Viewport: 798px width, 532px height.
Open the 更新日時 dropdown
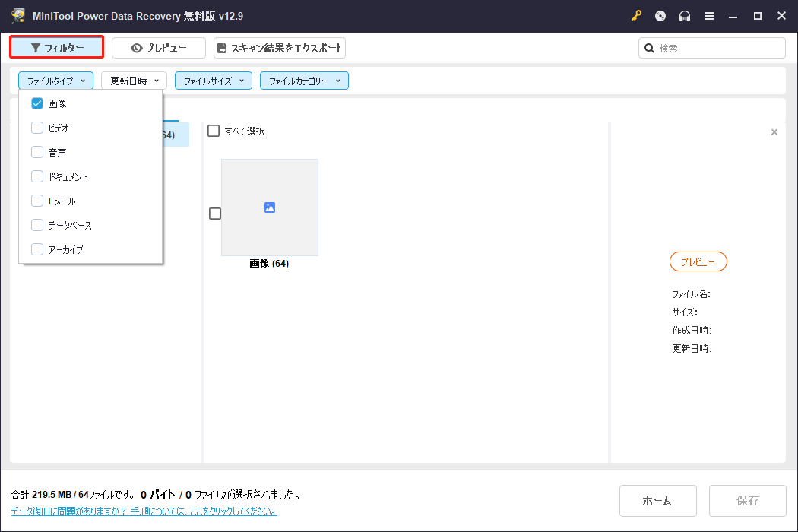(x=134, y=81)
